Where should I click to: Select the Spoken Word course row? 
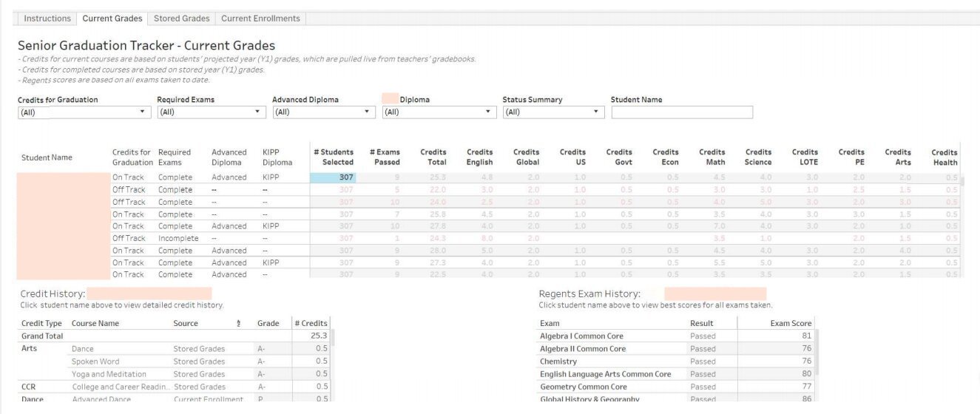[97, 362]
